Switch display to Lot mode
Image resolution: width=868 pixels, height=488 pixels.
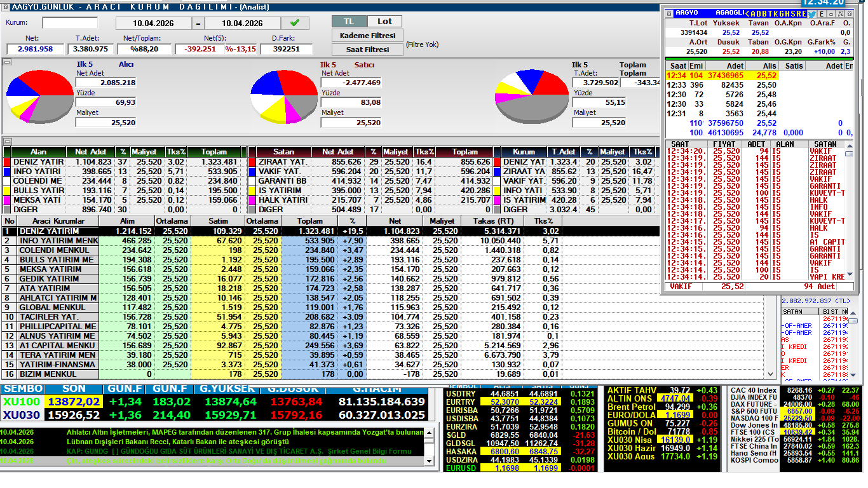(384, 22)
